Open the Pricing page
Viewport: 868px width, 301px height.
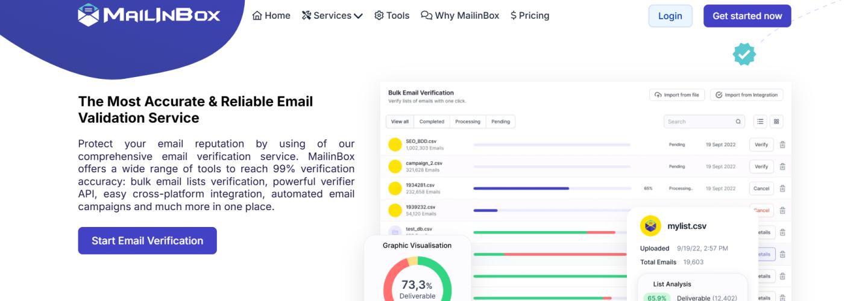point(530,16)
